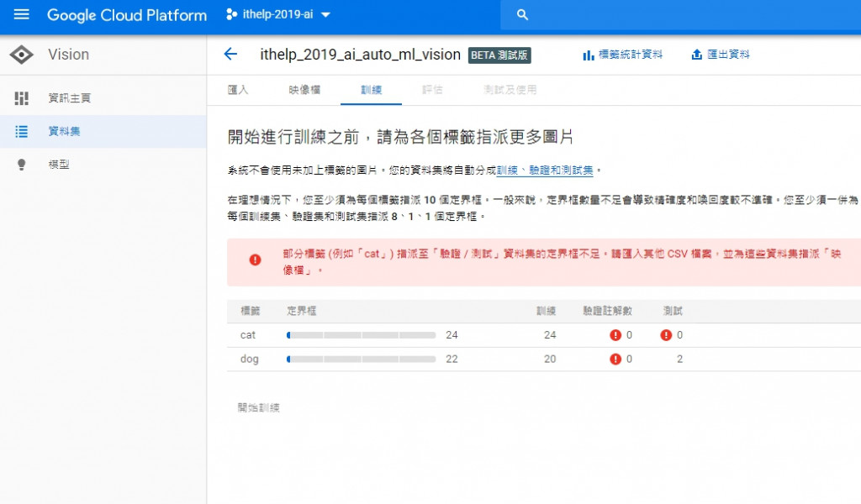Viewport: 861px width, 504px height.
Task: Open the 評估 evaluate tab
Action: pyautogui.click(x=432, y=89)
